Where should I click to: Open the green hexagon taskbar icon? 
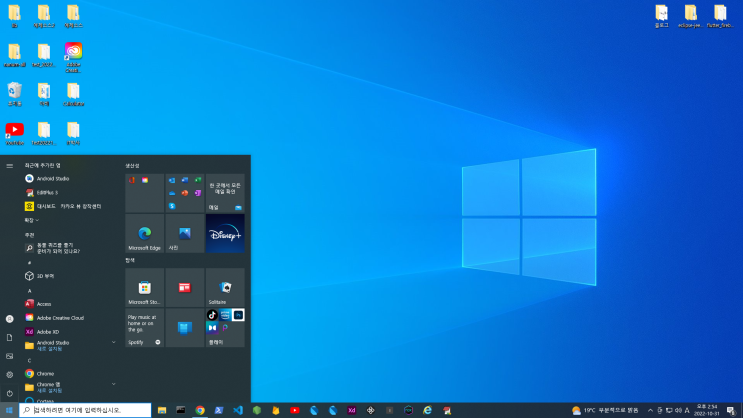(x=257, y=410)
